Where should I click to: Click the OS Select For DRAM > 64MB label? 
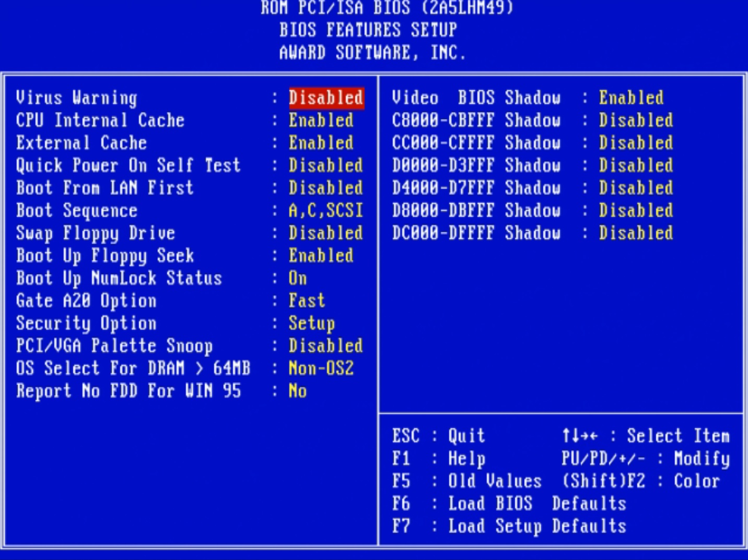(133, 368)
